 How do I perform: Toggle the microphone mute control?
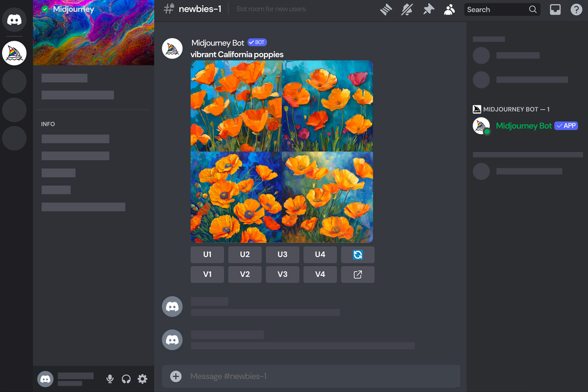click(x=110, y=379)
